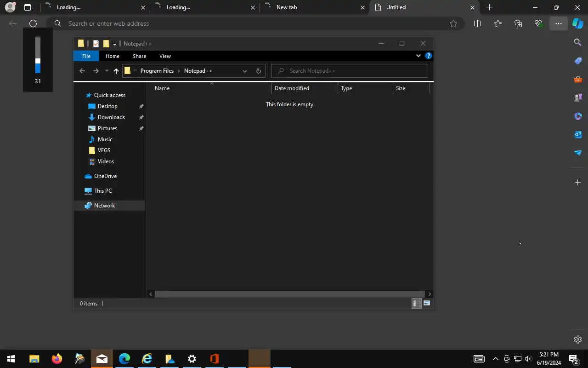Open Downloads in the navigation pane
This screenshot has height=368, width=588.
point(111,117)
